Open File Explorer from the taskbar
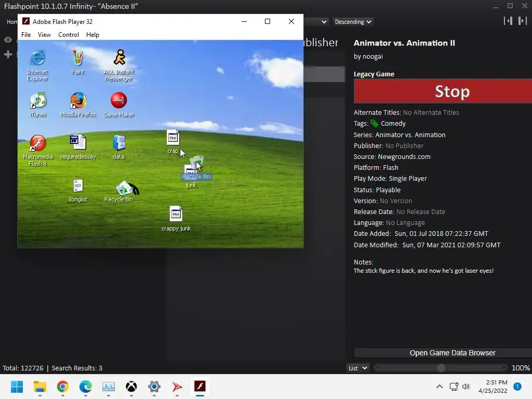Viewport: 532px width, 399px height. click(39, 387)
